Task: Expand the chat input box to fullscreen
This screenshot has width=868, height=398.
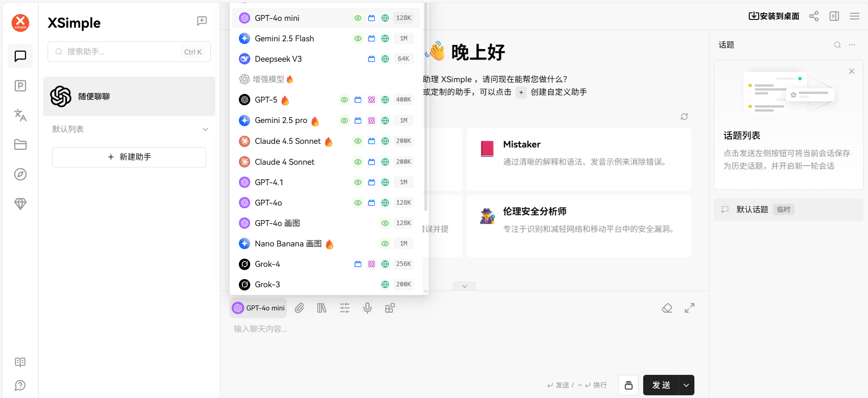Action: tap(689, 308)
